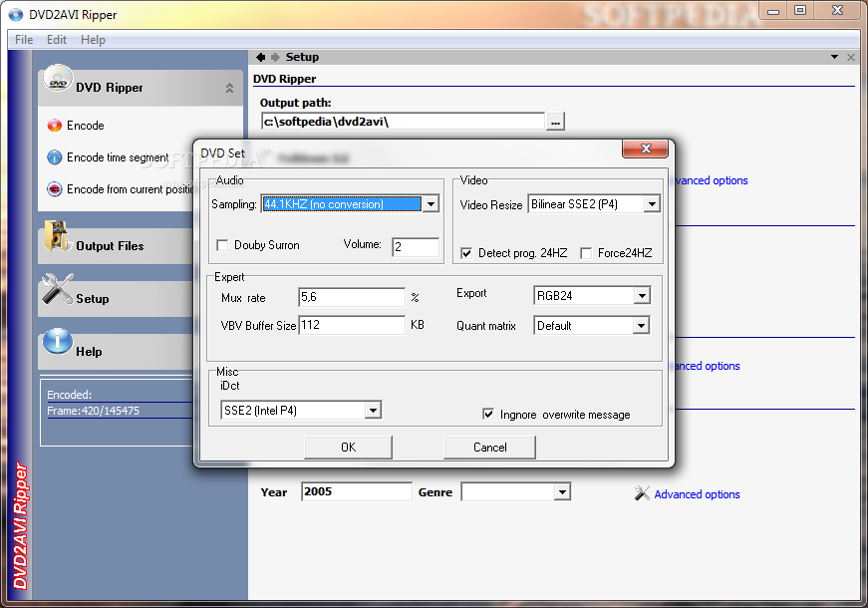Click the blue Help info icon

(58, 341)
